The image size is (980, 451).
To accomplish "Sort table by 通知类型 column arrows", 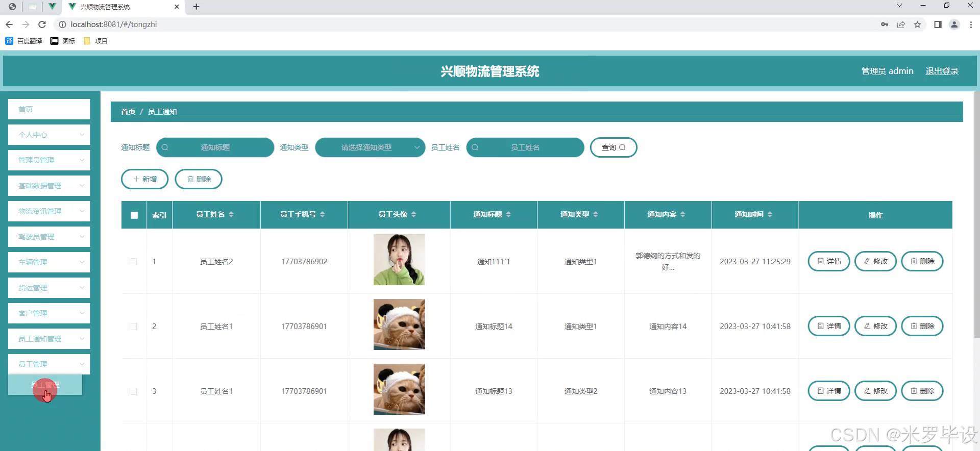I will 596,215.
